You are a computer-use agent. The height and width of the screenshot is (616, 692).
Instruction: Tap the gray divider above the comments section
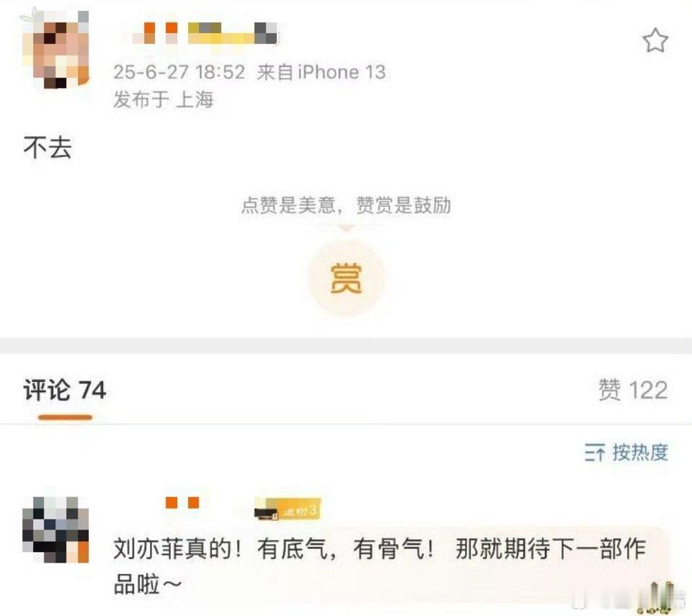pos(346,346)
